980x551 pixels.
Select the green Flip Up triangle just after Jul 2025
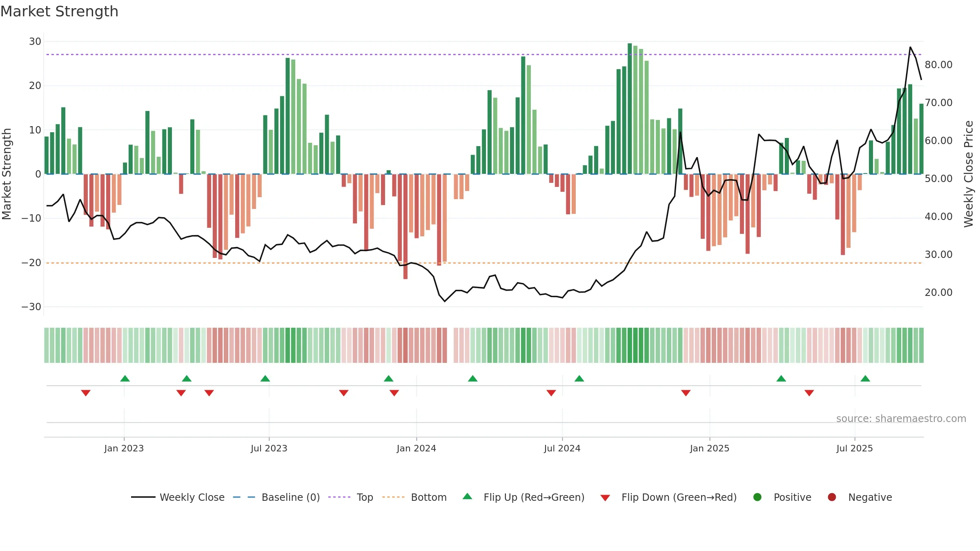865,378
